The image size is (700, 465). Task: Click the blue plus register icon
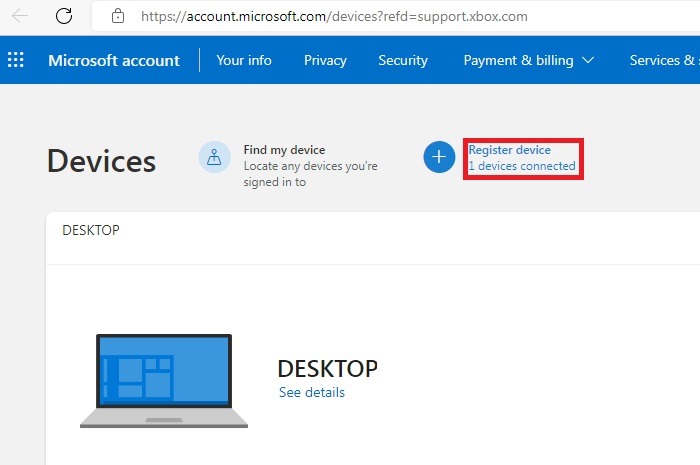pos(439,157)
